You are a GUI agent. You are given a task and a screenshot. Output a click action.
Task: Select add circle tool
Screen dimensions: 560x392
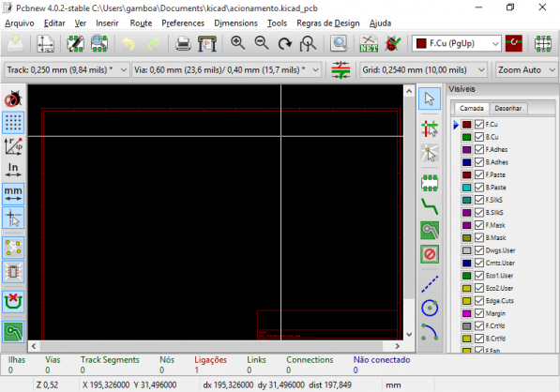click(430, 308)
